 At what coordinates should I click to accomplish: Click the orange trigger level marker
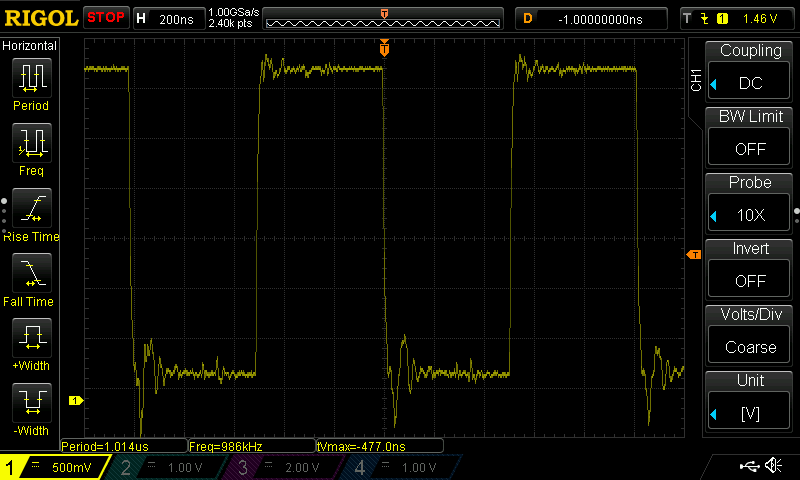[693, 256]
